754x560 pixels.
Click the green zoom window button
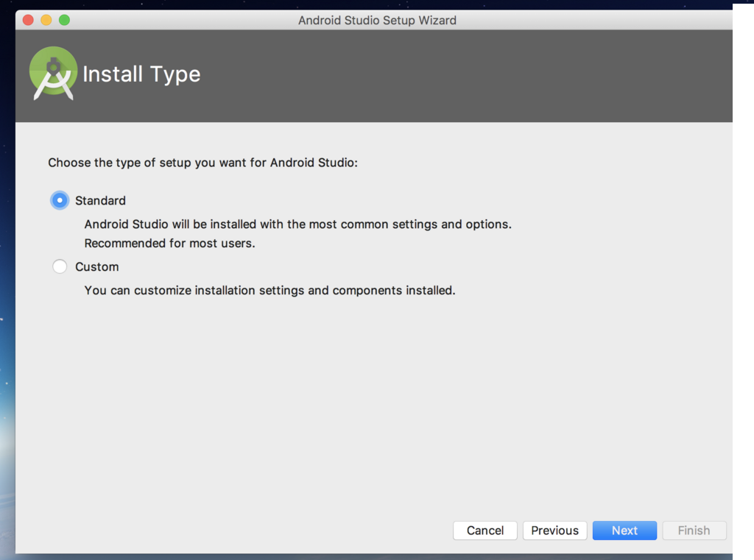(64, 20)
